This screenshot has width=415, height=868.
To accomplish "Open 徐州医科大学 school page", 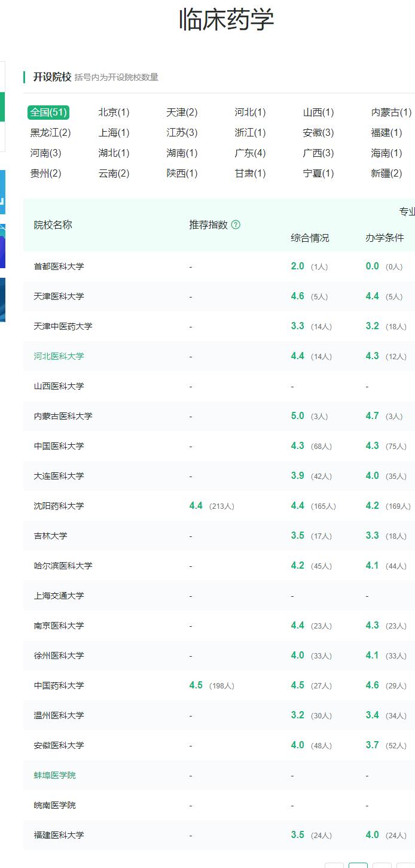I will point(59,655).
